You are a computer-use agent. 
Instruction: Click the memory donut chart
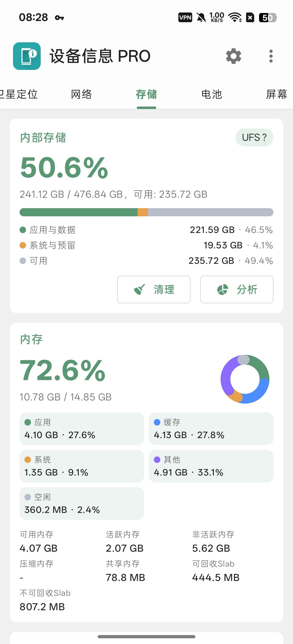[x=245, y=379]
